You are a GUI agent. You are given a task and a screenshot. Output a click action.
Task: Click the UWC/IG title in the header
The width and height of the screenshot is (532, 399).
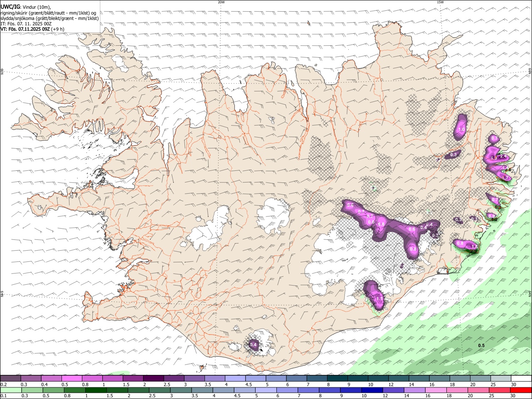point(10,7)
